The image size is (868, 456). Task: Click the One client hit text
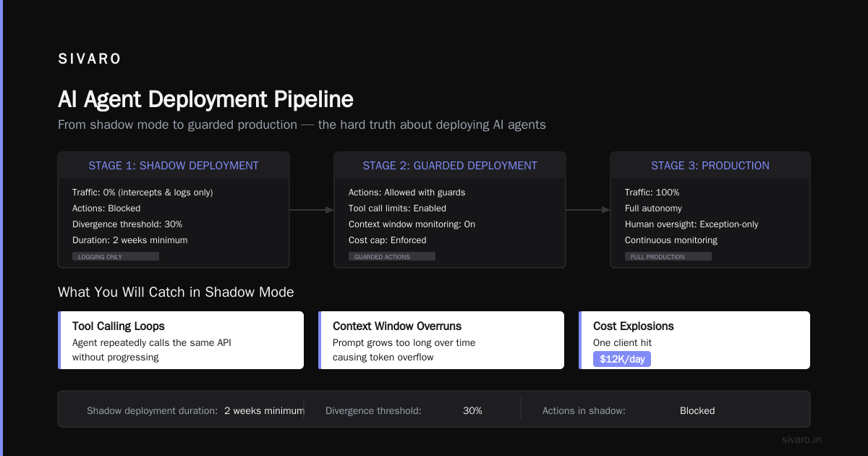tap(623, 342)
